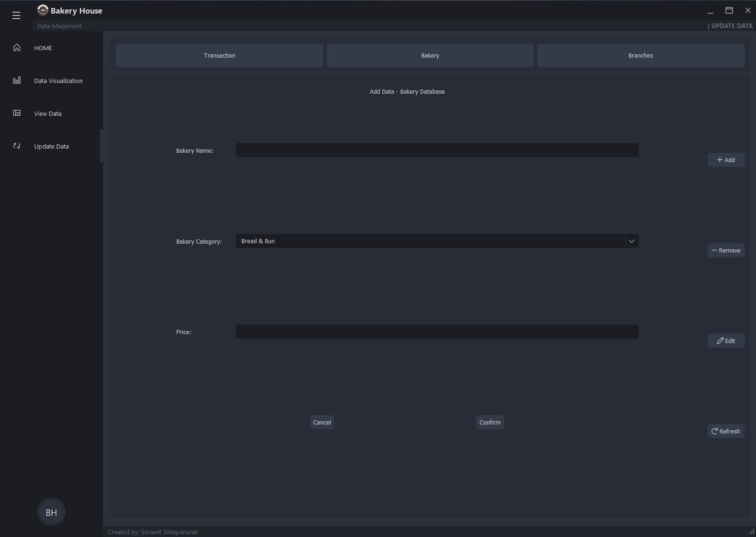The height and width of the screenshot is (537, 756).
Task: Click the chevron on the category selector
Action: click(x=631, y=241)
